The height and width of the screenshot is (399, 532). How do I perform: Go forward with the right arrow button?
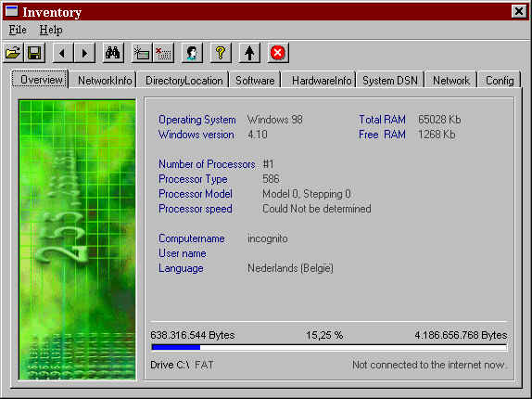pyautogui.click(x=83, y=53)
